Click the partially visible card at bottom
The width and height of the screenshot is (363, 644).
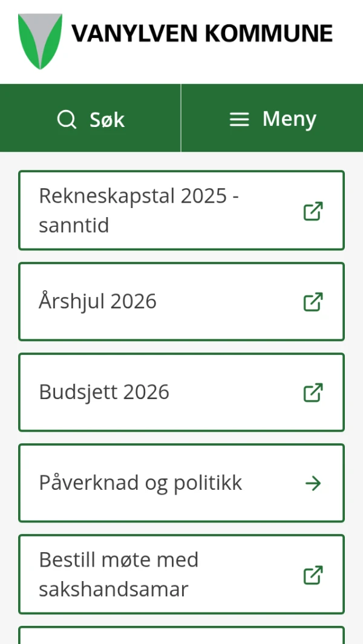click(x=181, y=635)
